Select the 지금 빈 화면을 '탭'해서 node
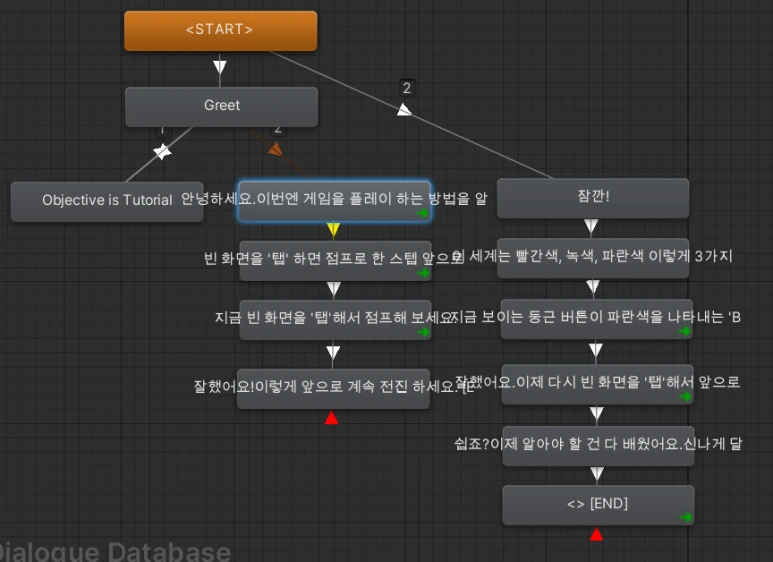Screen dimensions: 773x562 tap(335, 320)
